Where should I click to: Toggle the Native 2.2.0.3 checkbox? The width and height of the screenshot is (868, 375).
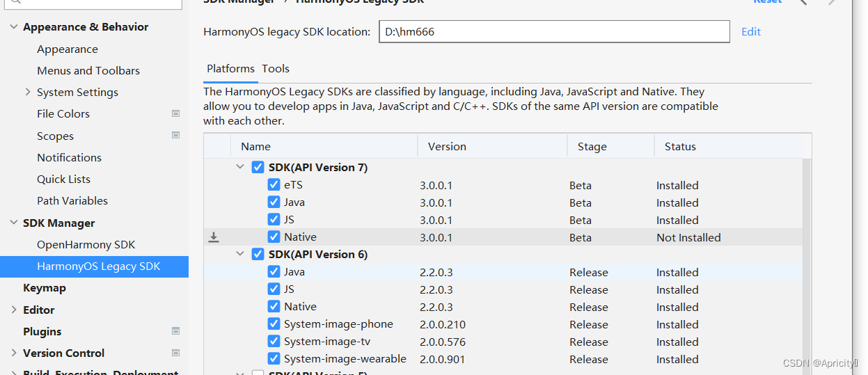click(274, 307)
